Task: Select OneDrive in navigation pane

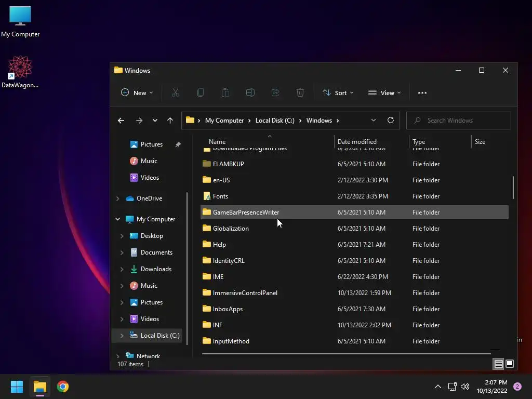Action: pyautogui.click(x=144, y=198)
